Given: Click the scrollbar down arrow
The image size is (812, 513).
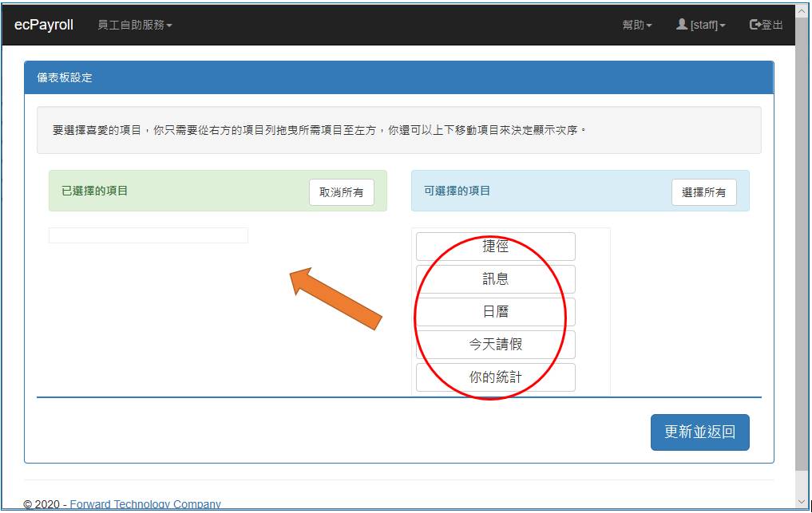Looking at the screenshot, I should (x=802, y=501).
